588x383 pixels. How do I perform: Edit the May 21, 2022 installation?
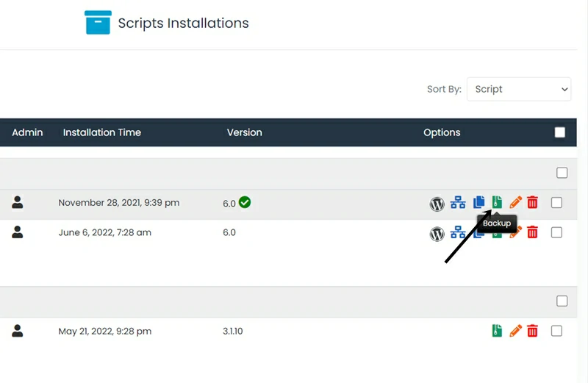pyautogui.click(x=515, y=331)
